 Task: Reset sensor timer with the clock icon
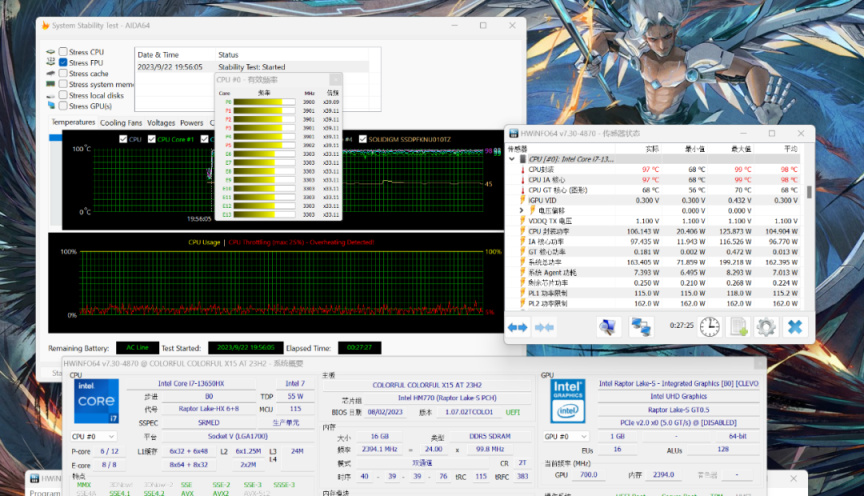[x=709, y=327]
